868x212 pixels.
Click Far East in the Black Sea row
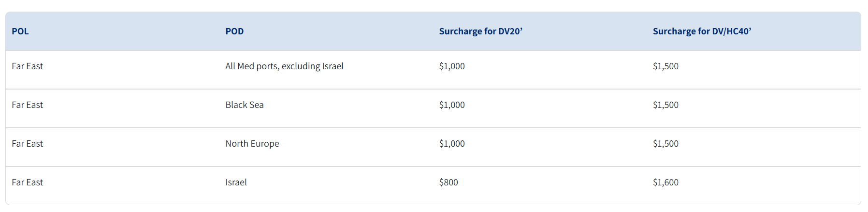tap(28, 105)
